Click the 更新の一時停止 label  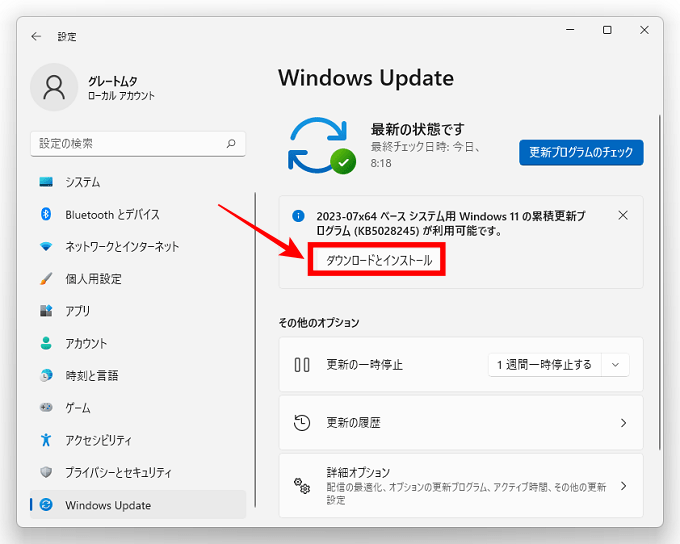coord(365,364)
